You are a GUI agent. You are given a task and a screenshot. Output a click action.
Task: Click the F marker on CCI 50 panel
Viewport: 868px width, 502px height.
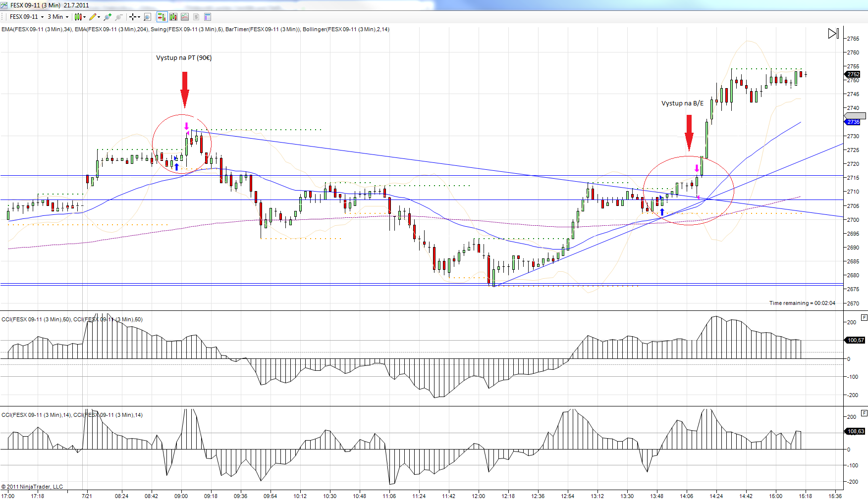(865, 317)
